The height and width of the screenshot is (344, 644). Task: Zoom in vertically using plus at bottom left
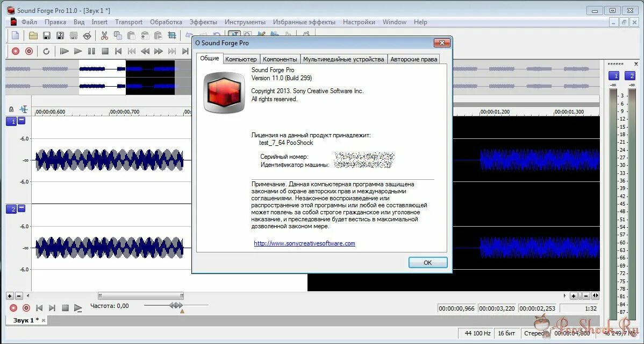pos(10,296)
